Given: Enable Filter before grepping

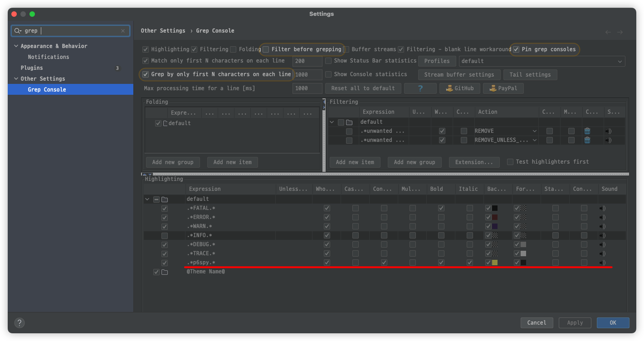Looking at the screenshot, I should (x=266, y=49).
